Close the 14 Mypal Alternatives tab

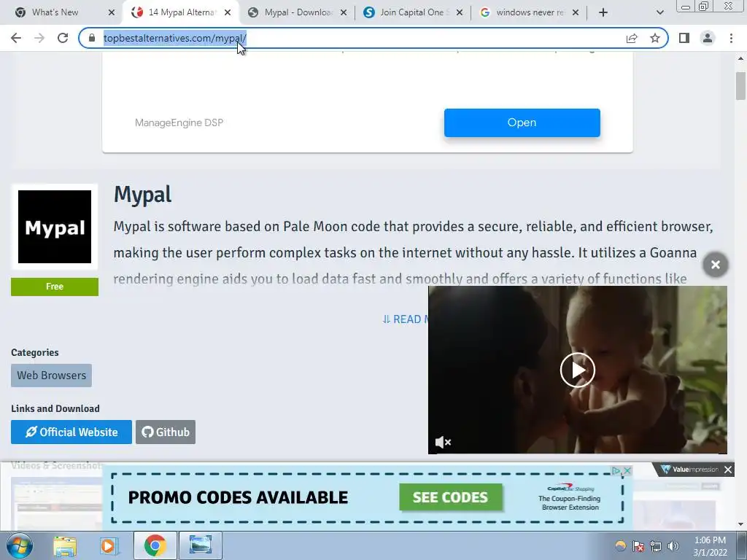click(x=228, y=12)
